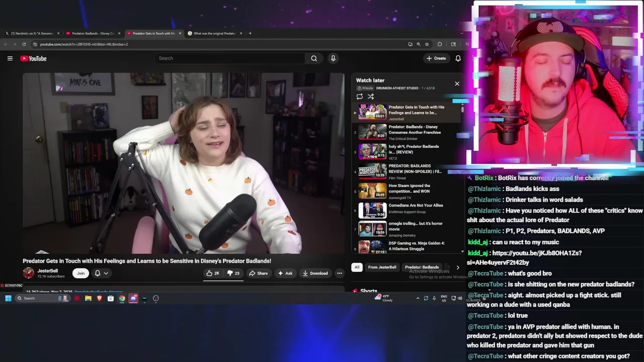Click the Download button
This screenshot has height=362, width=644.
pos(315,273)
